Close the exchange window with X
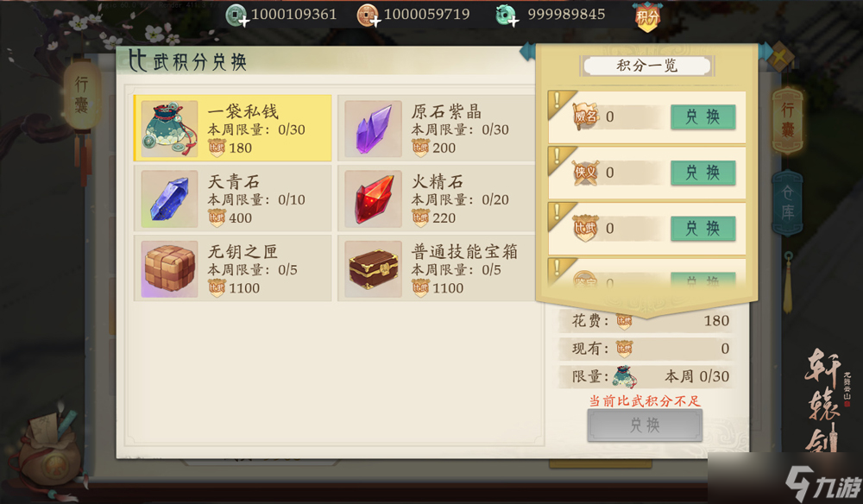 [779, 57]
